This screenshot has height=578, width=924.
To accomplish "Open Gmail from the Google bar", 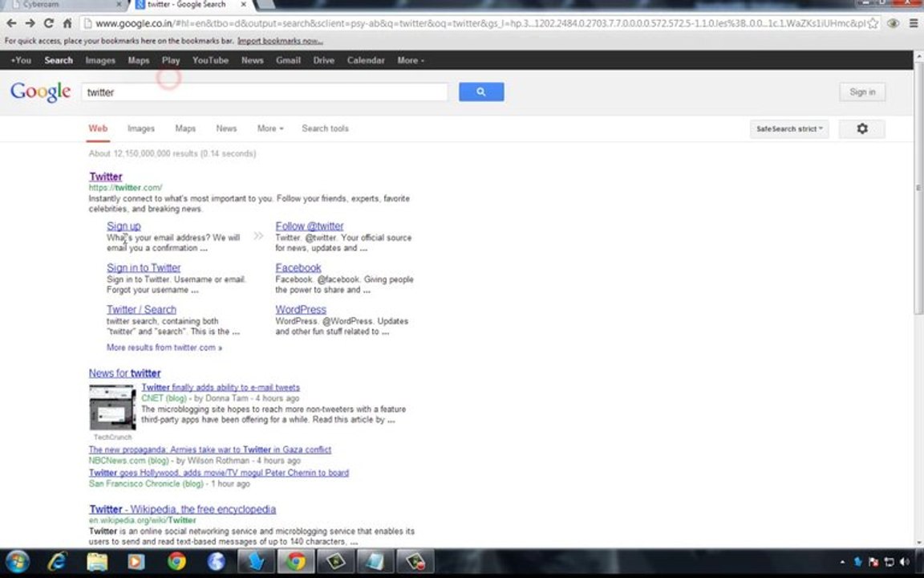I will (288, 60).
